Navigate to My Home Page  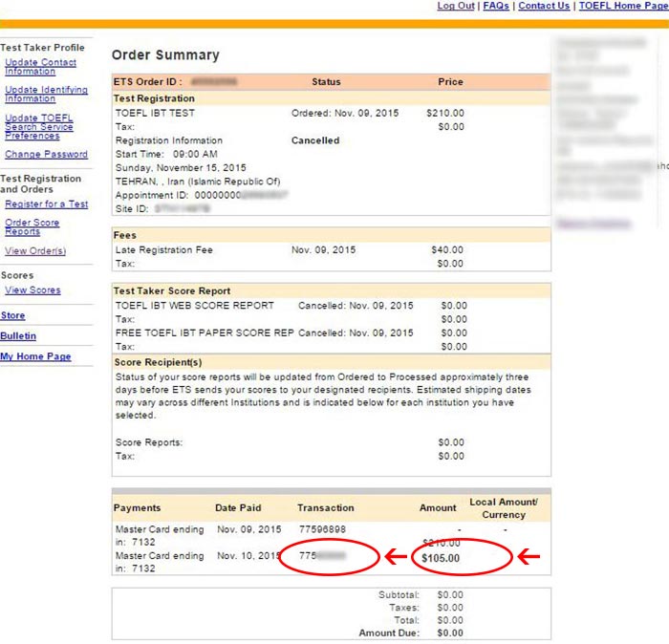[35, 357]
